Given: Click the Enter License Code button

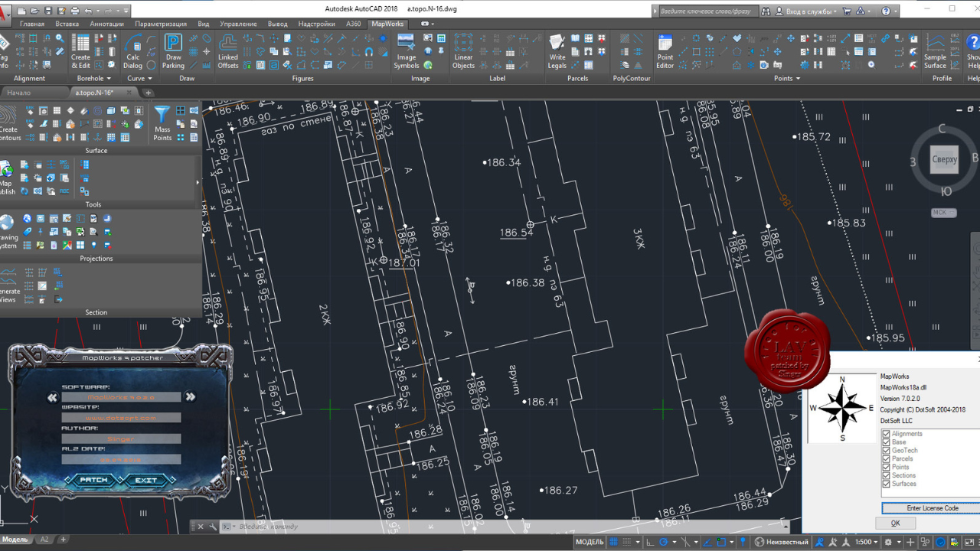Looking at the screenshot, I should click(x=931, y=508).
